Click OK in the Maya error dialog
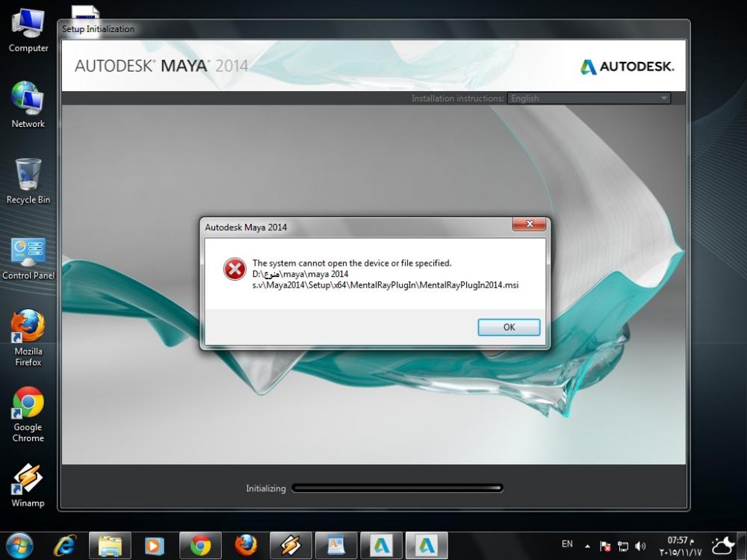This screenshot has width=747, height=560. [x=509, y=327]
